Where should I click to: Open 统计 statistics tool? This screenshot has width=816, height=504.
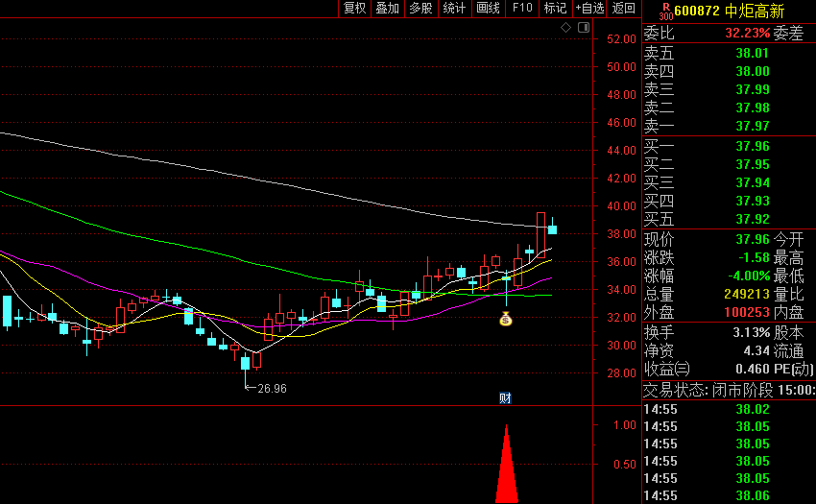click(x=454, y=9)
